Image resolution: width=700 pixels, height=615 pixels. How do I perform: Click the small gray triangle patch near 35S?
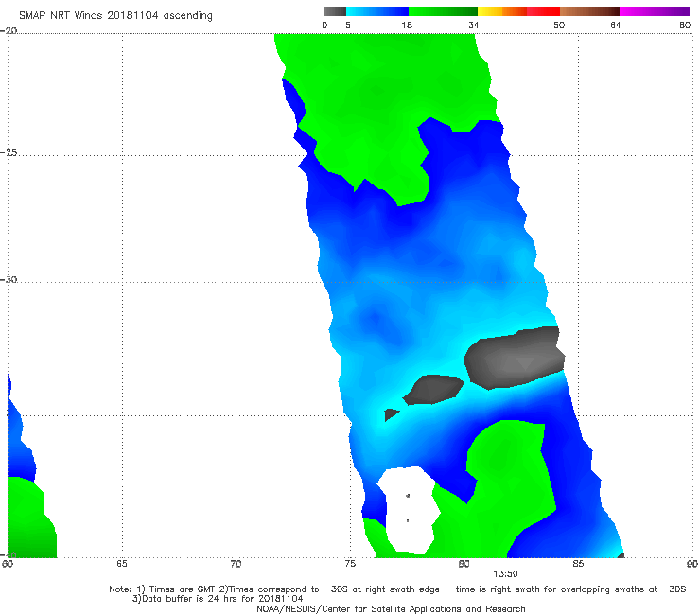[391, 414]
